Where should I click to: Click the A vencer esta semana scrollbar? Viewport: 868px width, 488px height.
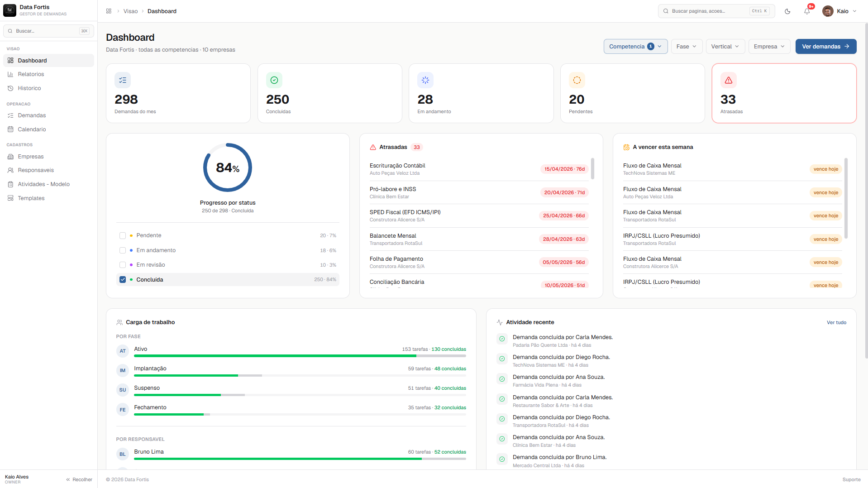click(846, 198)
